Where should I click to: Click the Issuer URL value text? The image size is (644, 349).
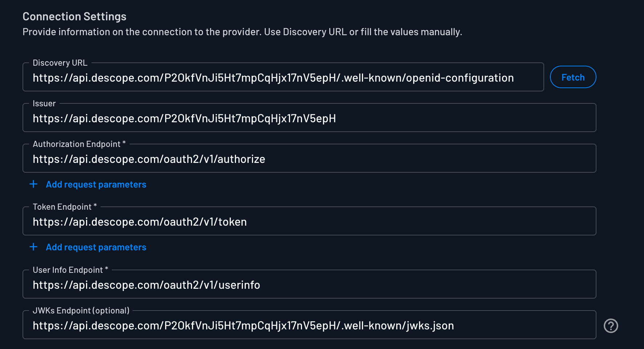pos(184,118)
